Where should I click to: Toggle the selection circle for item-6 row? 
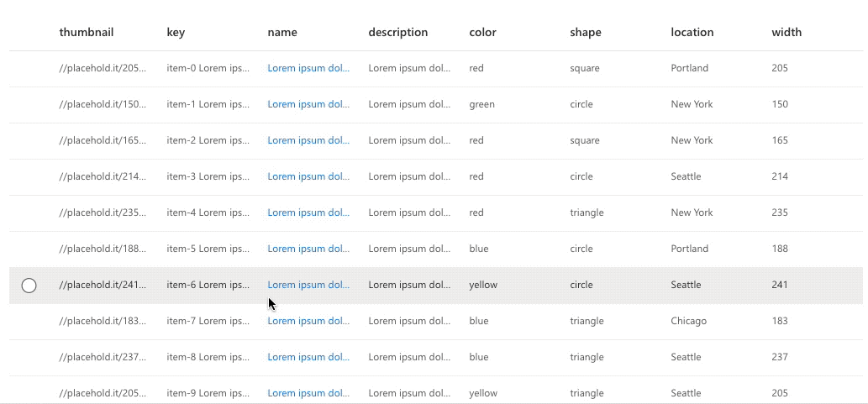[29, 286]
